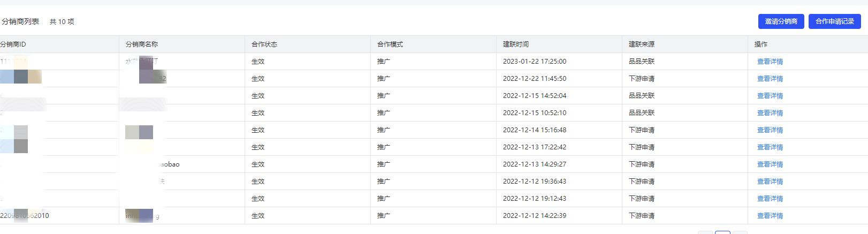The height and width of the screenshot is (234, 868).
Task: Click 查看详情 for the 2022-12-15 14:52:04 entry
Action: (x=770, y=96)
